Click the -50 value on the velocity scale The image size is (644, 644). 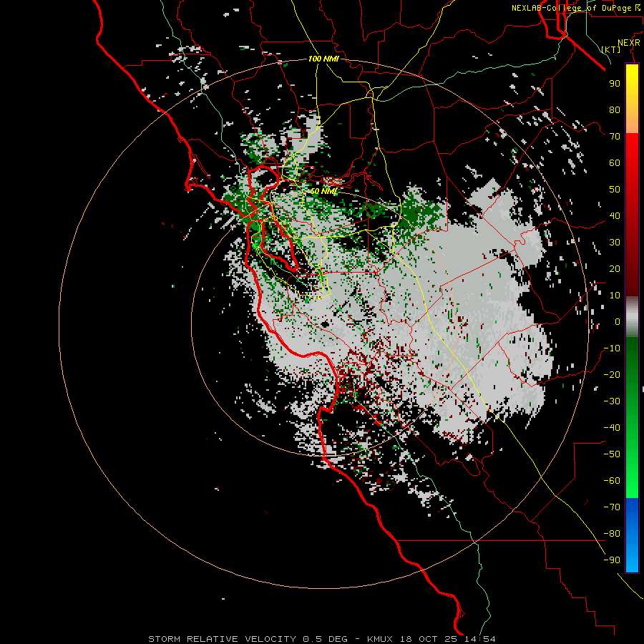pos(612,454)
